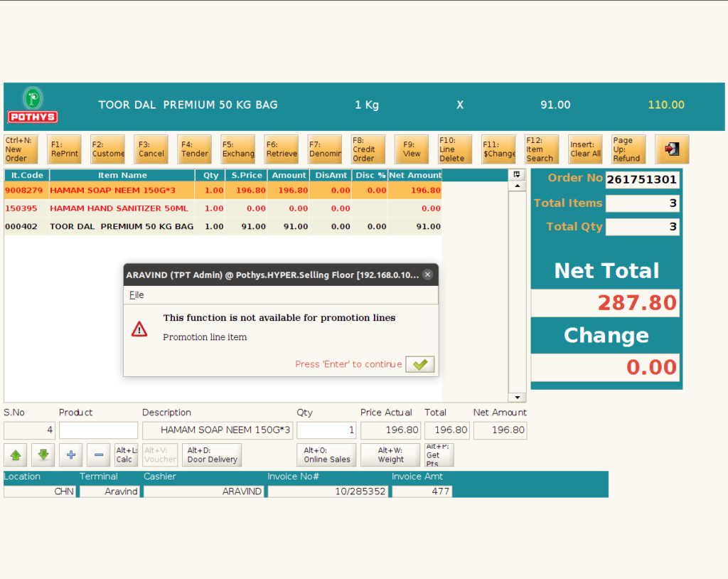The width and height of the screenshot is (728, 579).
Task: Click the Cashier field ARAVIND
Action: pos(204,492)
